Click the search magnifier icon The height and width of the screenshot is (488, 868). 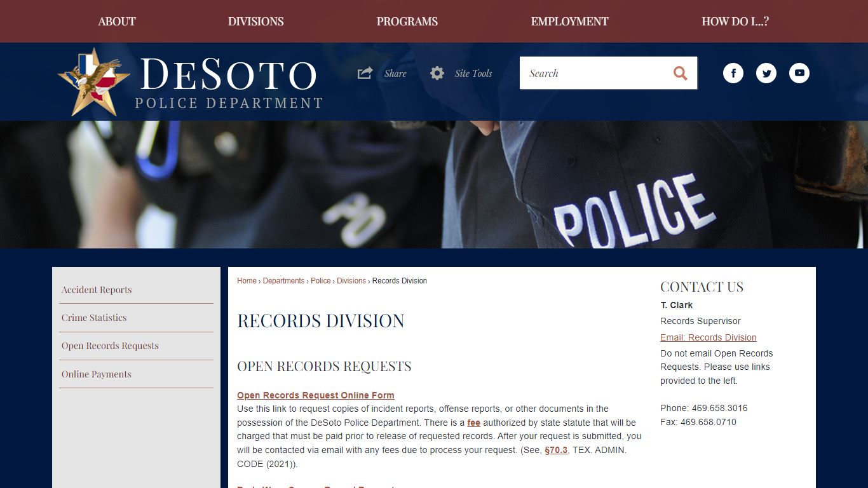coord(681,73)
